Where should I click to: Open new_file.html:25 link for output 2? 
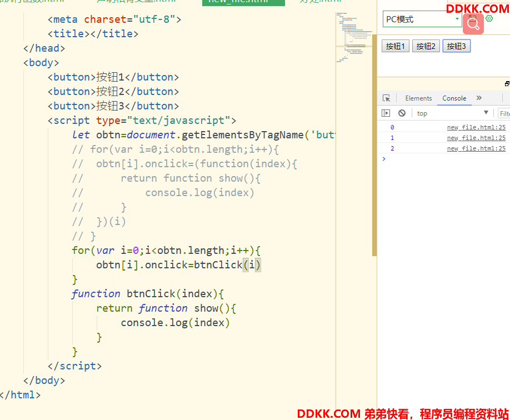476,148
